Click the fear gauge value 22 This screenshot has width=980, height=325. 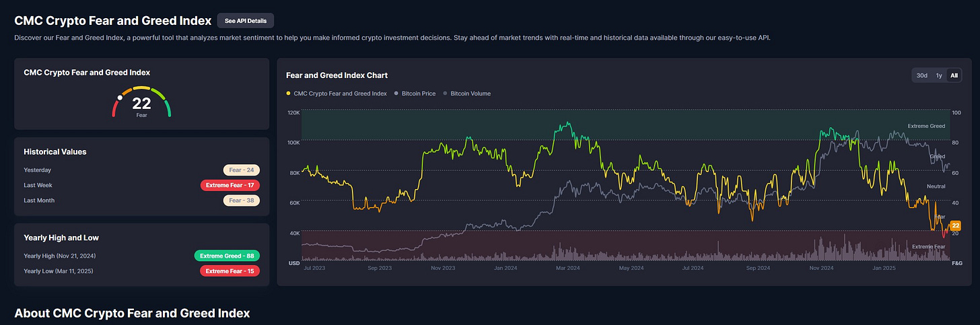pos(141,104)
